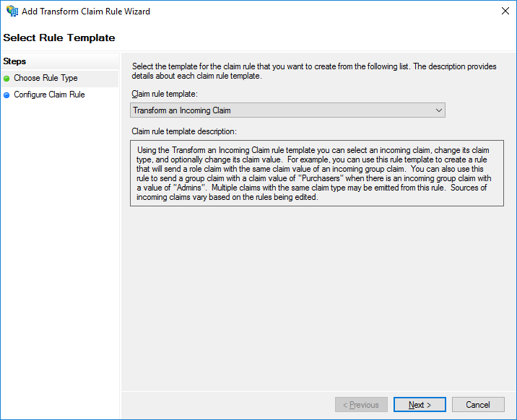
Task: Click the instruction text above the template dropdown
Action: tap(314, 71)
